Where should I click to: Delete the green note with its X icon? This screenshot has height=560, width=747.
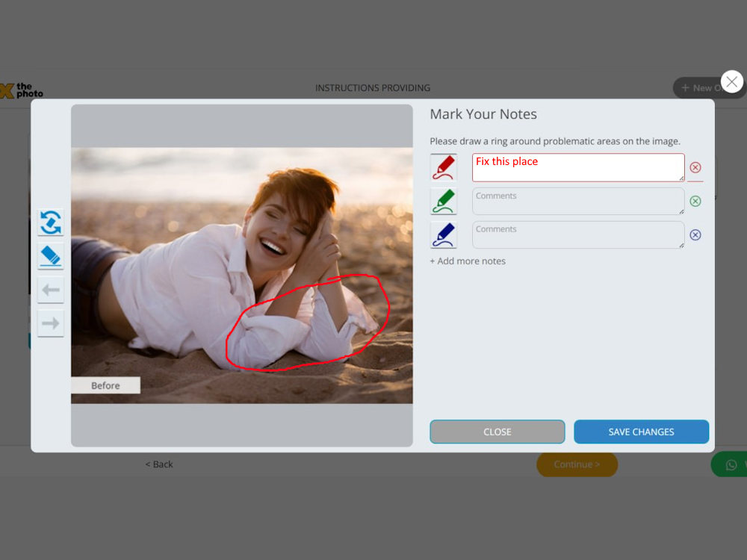click(x=695, y=201)
